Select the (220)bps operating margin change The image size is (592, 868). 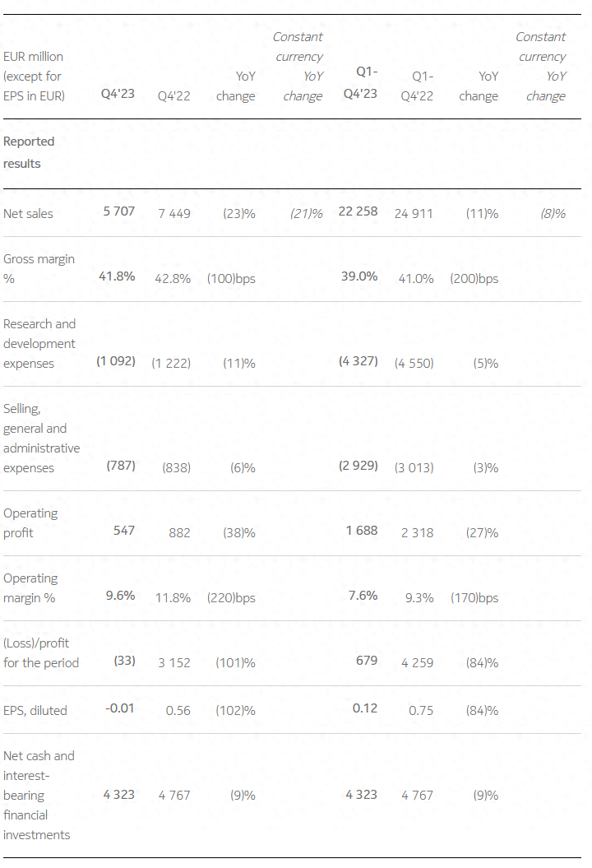231,598
